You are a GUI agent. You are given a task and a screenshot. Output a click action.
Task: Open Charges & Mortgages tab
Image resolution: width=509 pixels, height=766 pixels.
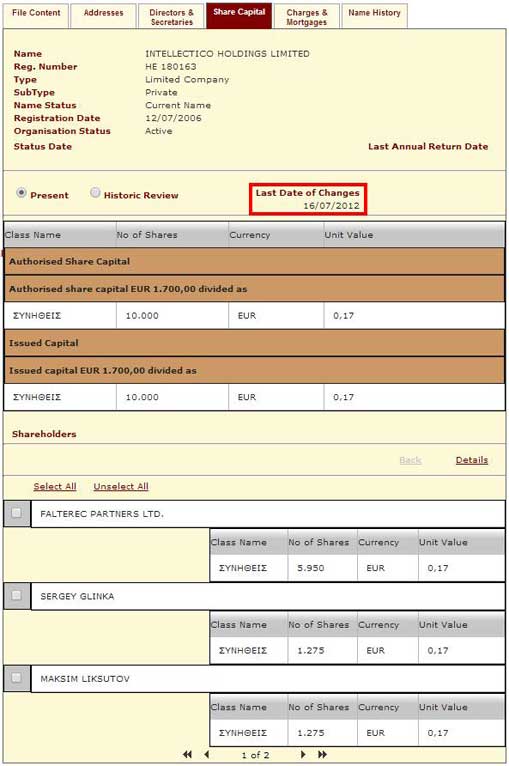[307, 16]
